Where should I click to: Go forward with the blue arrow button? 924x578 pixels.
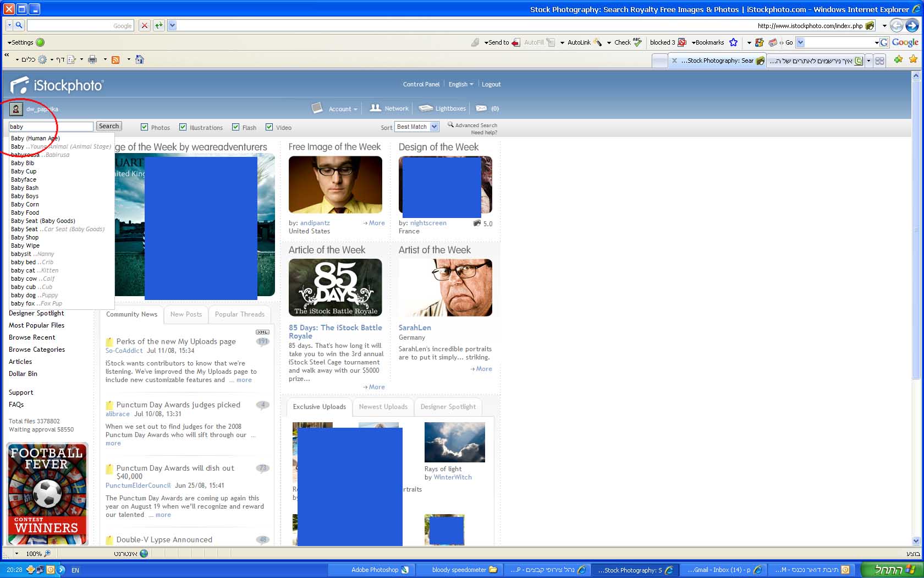(911, 25)
